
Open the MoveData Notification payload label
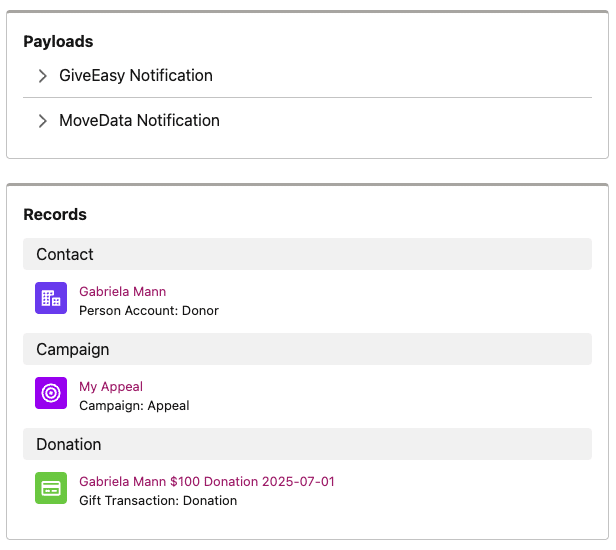[139, 121]
